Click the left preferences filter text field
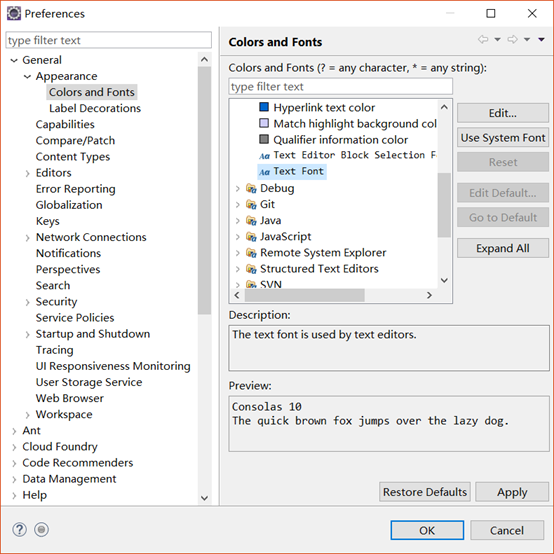This screenshot has width=554, height=554. [109, 40]
